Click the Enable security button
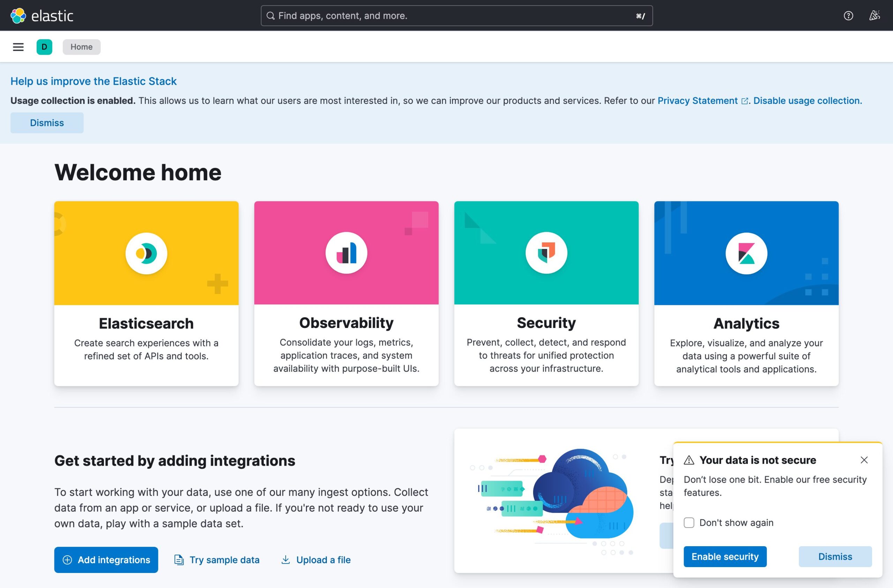The height and width of the screenshot is (588, 893). point(725,557)
